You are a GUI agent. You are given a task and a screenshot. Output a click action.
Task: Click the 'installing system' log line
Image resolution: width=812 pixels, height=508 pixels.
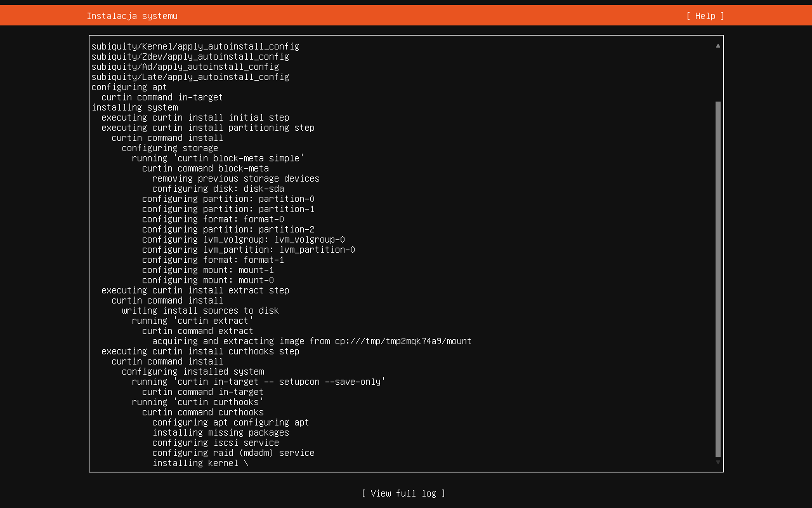pos(134,107)
